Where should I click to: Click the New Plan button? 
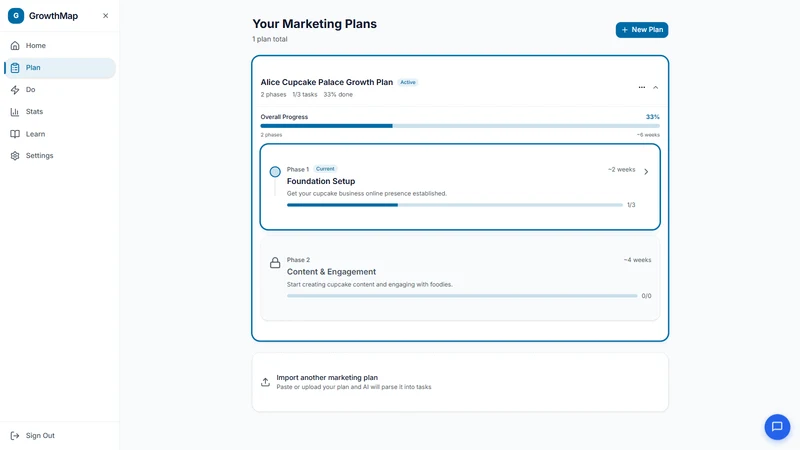tap(642, 30)
